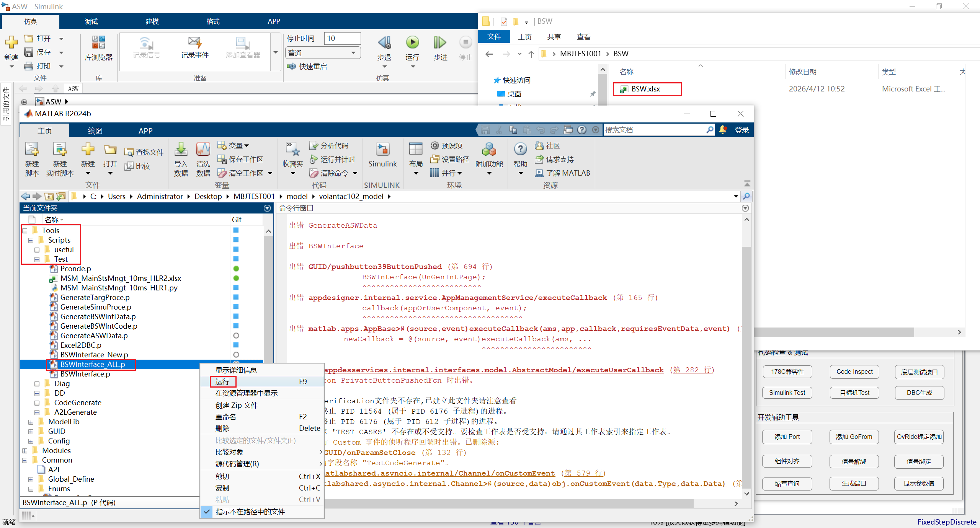The image size is (980, 528).
Task: Click Compare (比较) in MATLAB toolbar
Action: [137, 166]
